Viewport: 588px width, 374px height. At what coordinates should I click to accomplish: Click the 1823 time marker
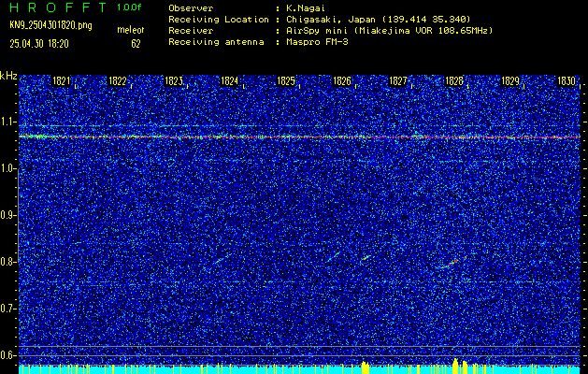[174, 81]
